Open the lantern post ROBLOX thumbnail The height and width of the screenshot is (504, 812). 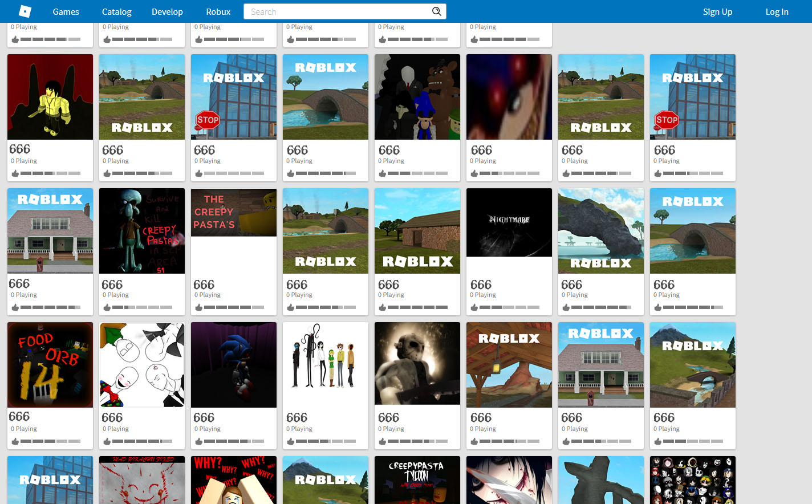[x=509, y=365]
